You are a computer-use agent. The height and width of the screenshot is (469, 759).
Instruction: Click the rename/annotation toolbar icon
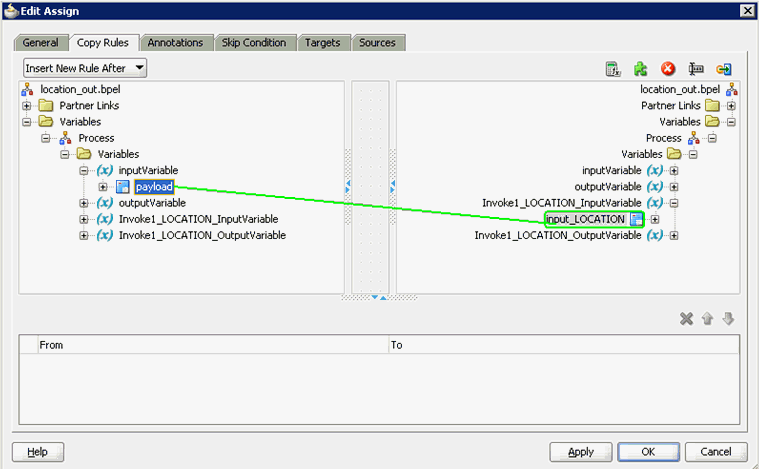tap(696, 69)
